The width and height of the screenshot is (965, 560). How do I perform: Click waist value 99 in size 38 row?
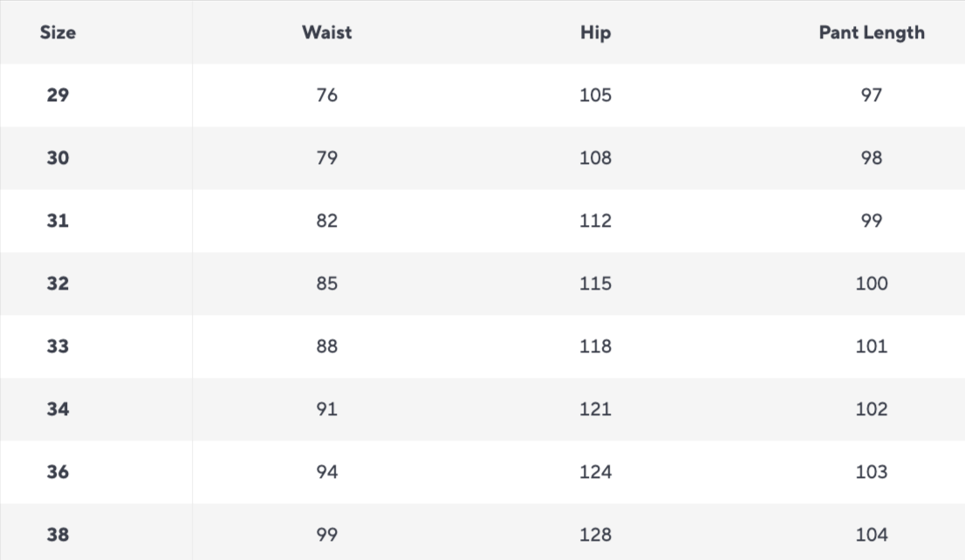coord(326,535)
